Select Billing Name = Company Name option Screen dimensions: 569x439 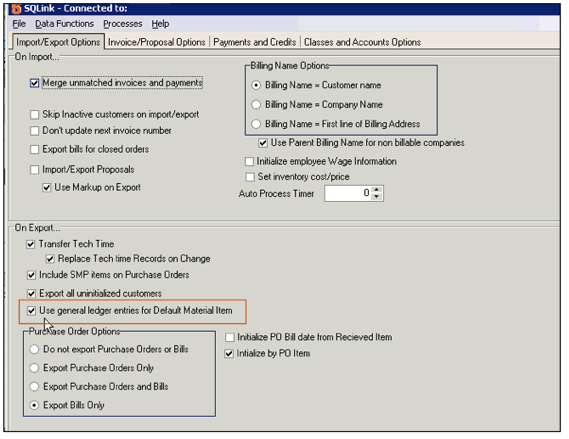pos(256,105)
